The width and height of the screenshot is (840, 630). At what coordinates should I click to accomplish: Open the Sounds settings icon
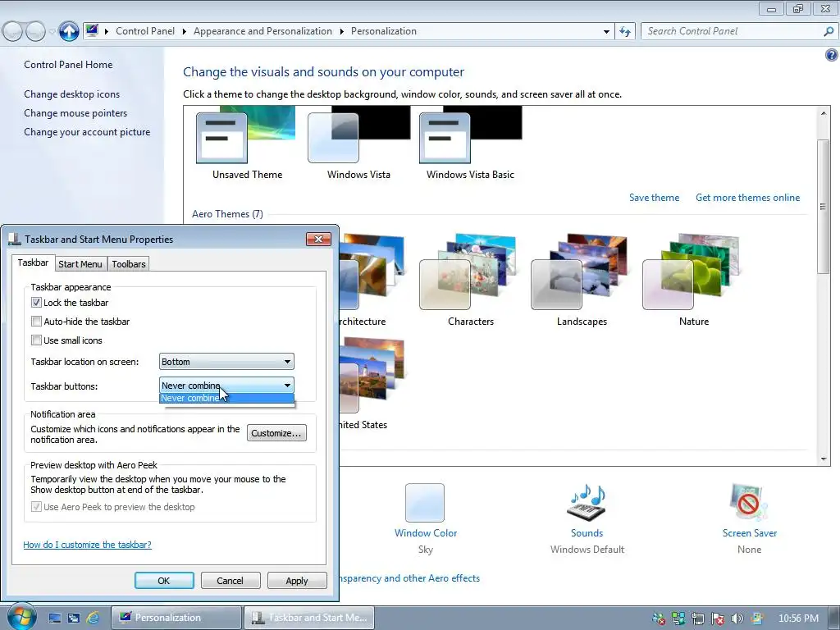coord(587,503)
